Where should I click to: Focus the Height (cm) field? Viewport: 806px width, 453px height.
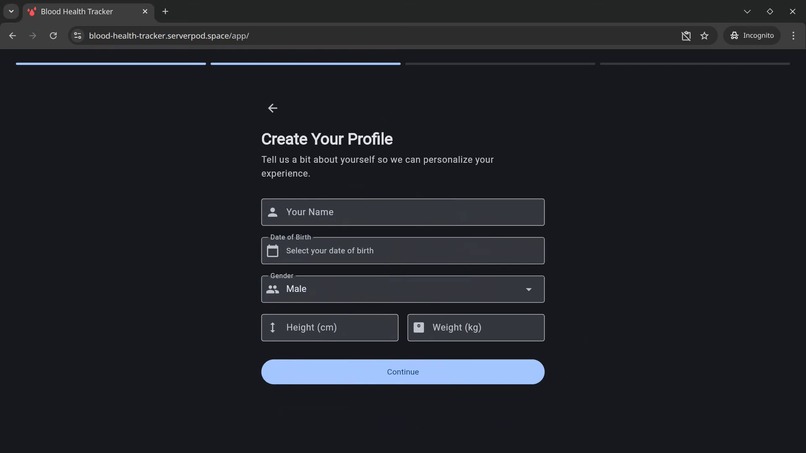[329, 328]
